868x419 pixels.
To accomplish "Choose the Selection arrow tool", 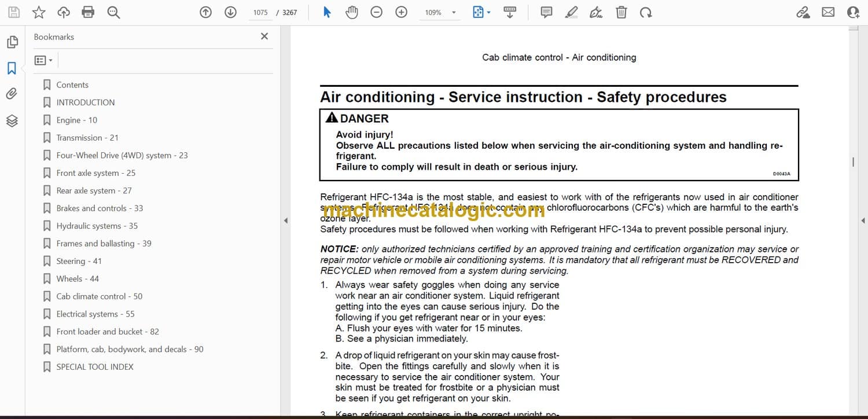I will tap(327, 12).
